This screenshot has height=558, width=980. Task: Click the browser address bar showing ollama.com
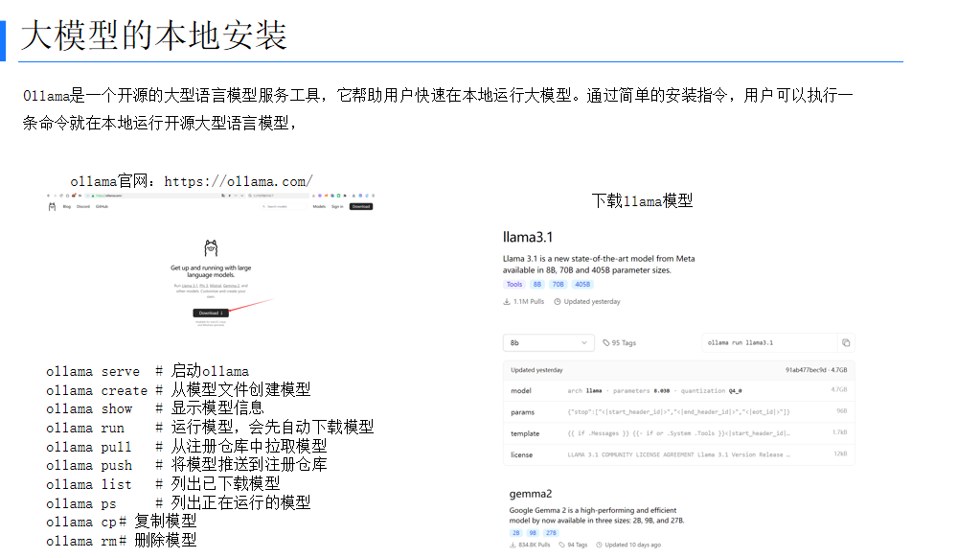pyautogui.click(x=165, y=196)
